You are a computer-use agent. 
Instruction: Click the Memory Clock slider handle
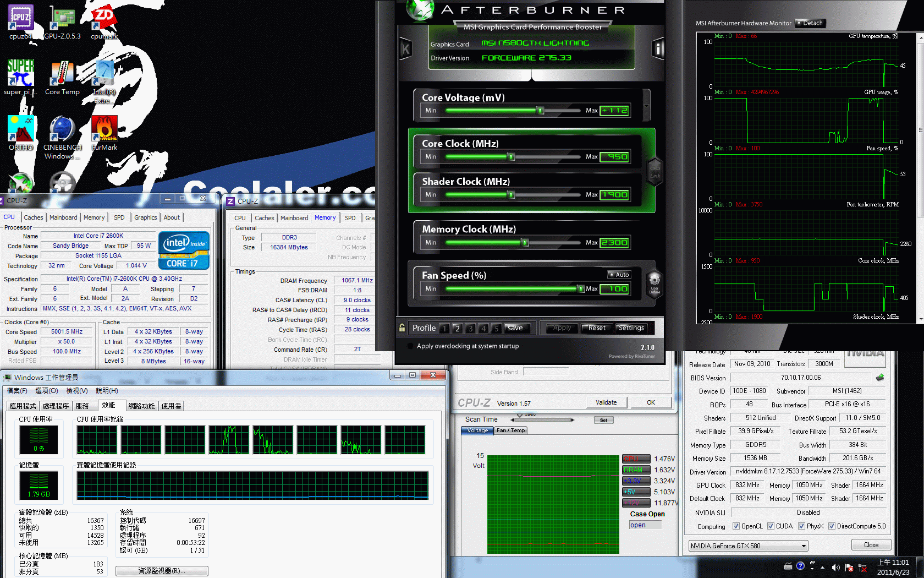tap(525, 243)
